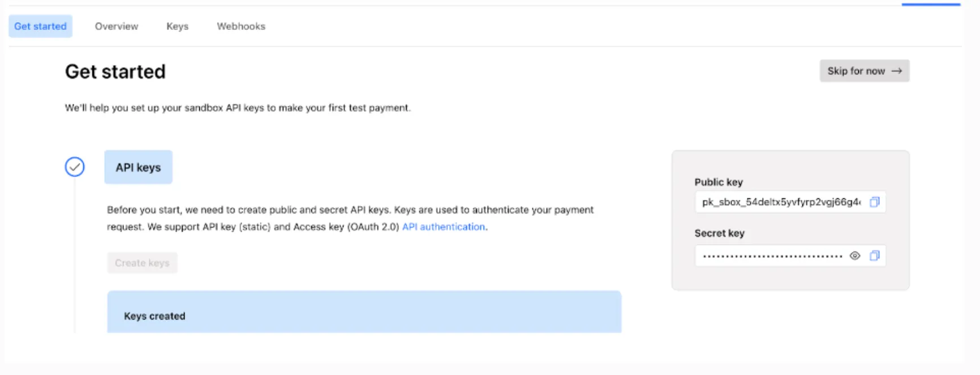Click the checkmark circle beside API keys

tap(75, 167)
